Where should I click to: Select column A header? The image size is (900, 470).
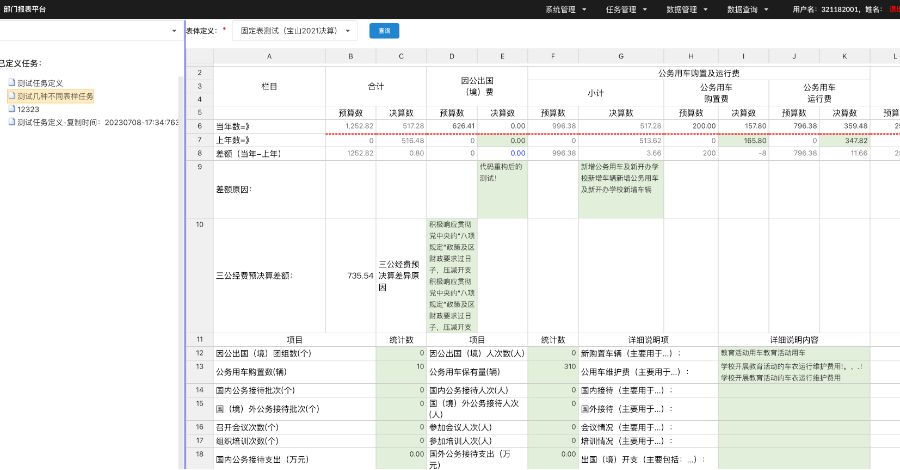coord(269,56)
